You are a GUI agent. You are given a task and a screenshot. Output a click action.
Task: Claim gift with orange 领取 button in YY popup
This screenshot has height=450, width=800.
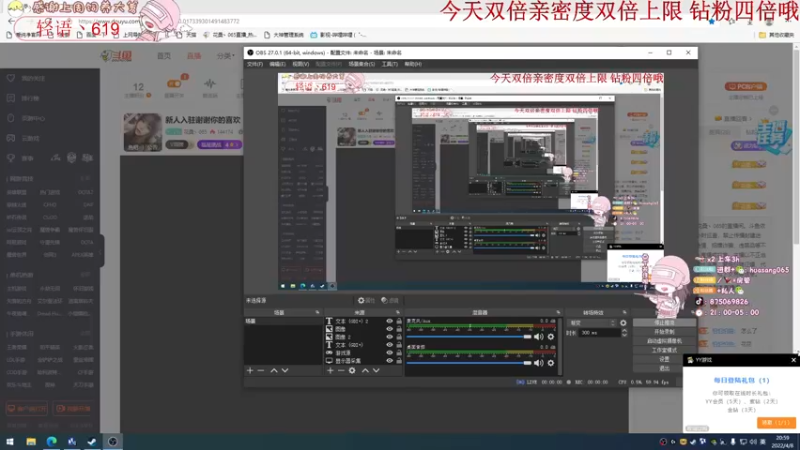(776, 423)
